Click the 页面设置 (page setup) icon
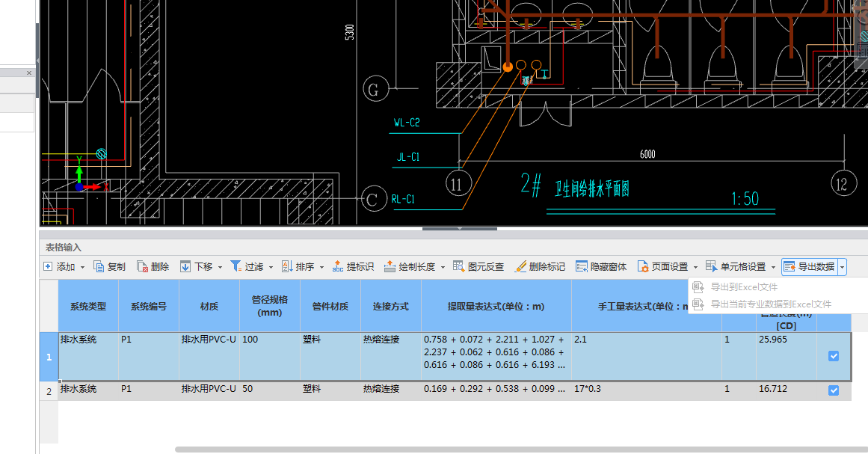The width and height of the screenshot is (868, 454). [643, 267]
